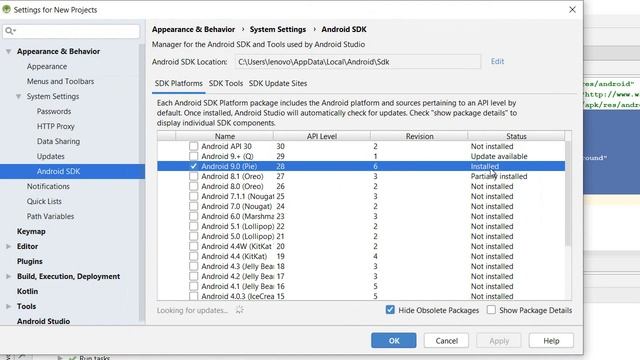Click Edit link for SDK location

497,61
